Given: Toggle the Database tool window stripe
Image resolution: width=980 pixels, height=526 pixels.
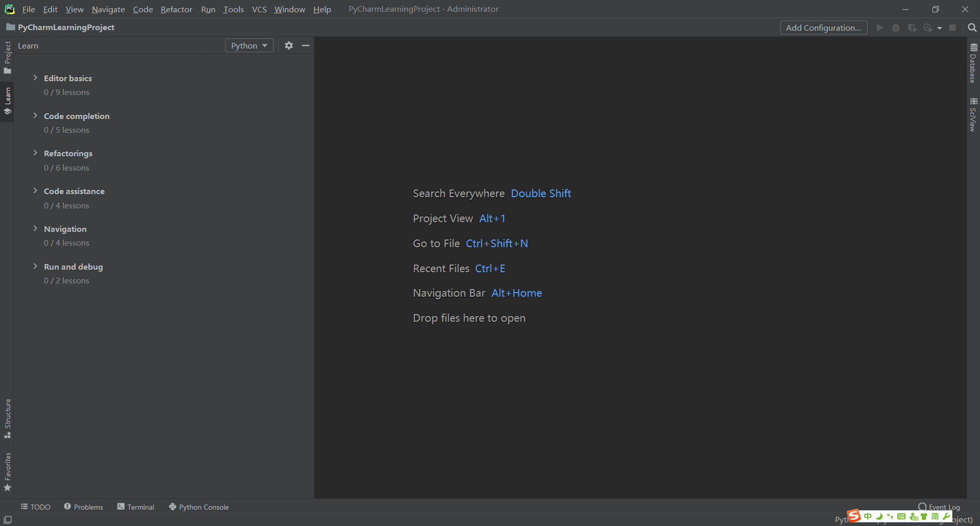Looking at the screenshot, I should [x=973, y=63].
